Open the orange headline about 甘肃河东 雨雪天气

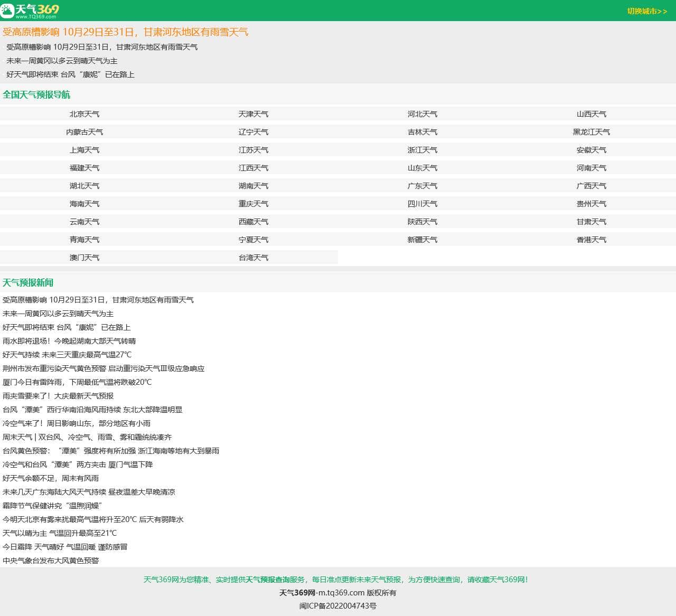125,32
